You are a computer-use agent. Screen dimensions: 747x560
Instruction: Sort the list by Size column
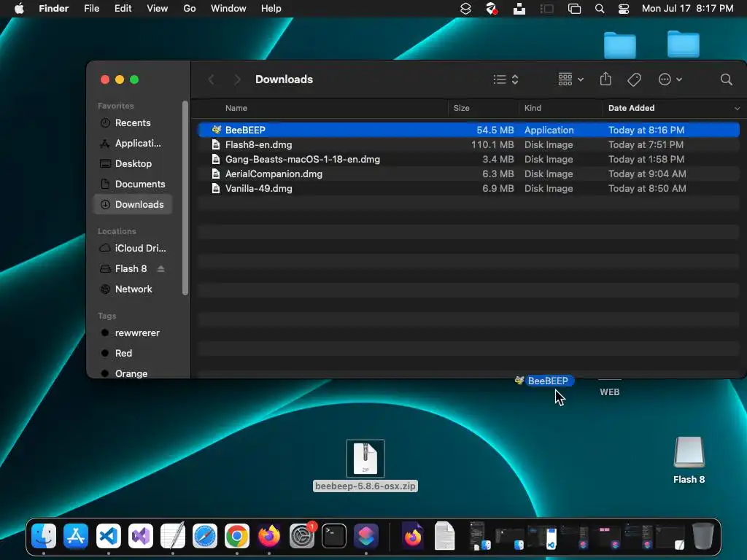coord(461,108)
